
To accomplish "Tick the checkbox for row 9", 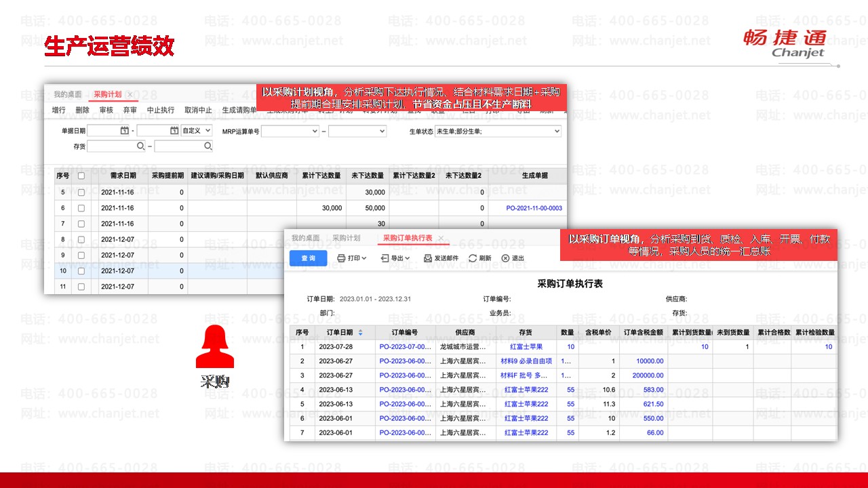I will (x=81, y=255).
